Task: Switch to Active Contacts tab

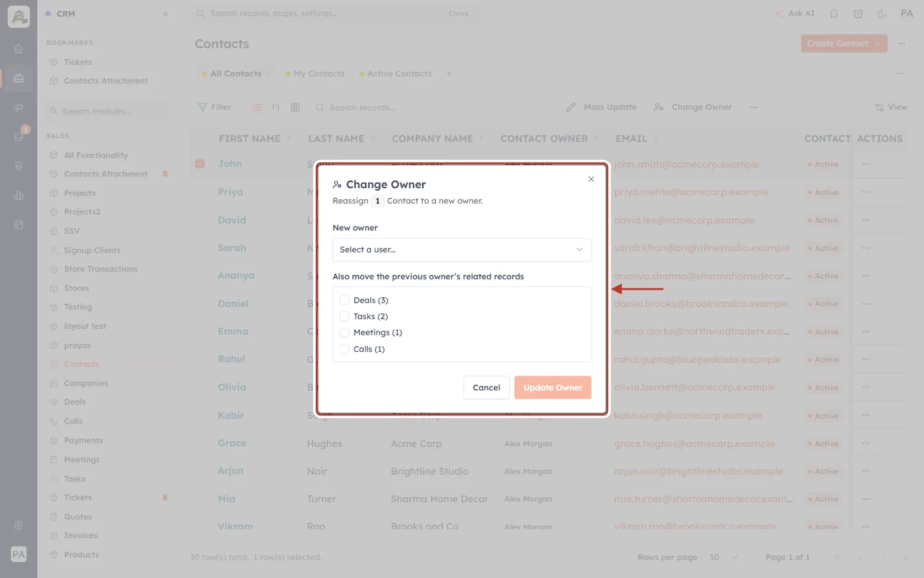Action: 395,74
